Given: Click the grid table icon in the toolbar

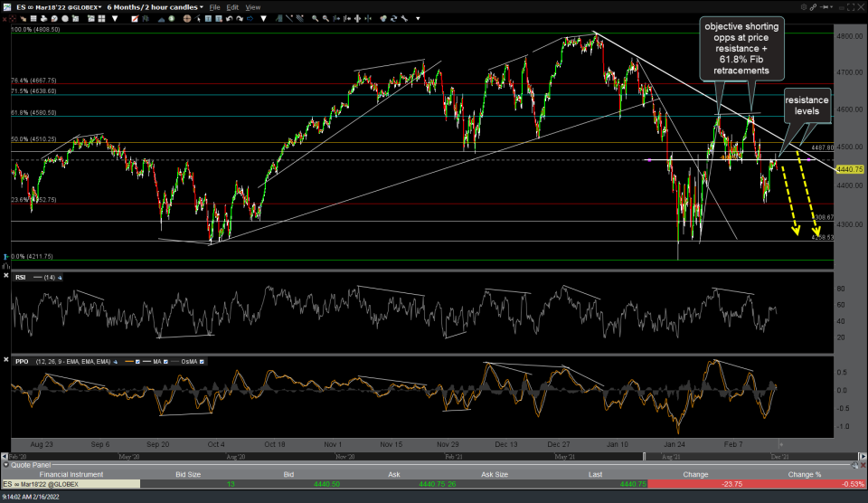Looking at the screenshot, I should click(33, 18).
